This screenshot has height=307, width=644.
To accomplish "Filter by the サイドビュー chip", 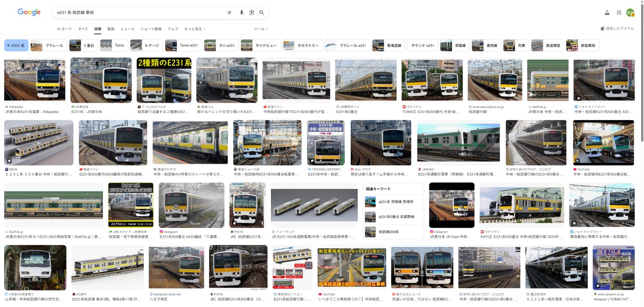I will click(261, 45).
